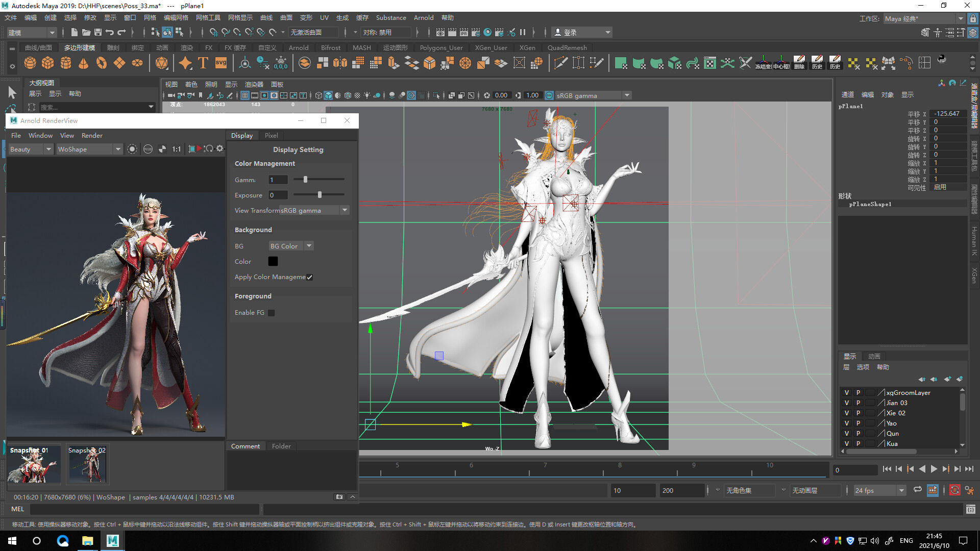Click the polygon cube shelf icon
The width and height of the screenshot is (980, 551).
[48, 63]
